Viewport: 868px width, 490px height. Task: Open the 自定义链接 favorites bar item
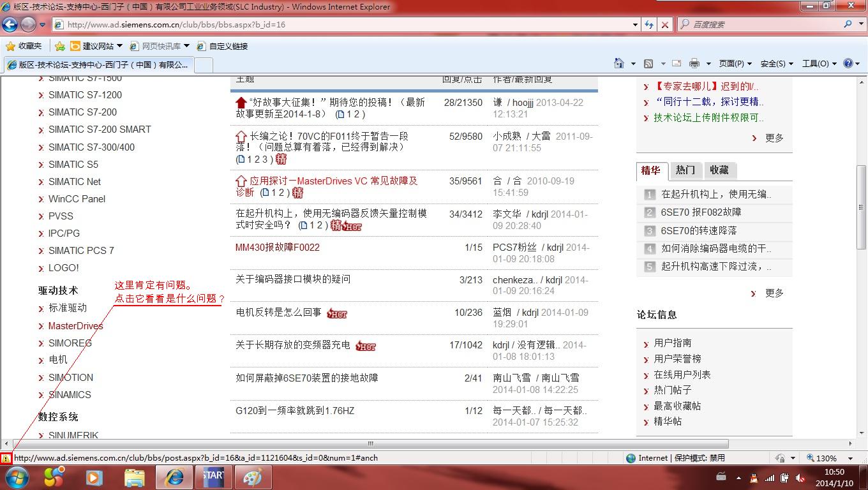[223, 46]
